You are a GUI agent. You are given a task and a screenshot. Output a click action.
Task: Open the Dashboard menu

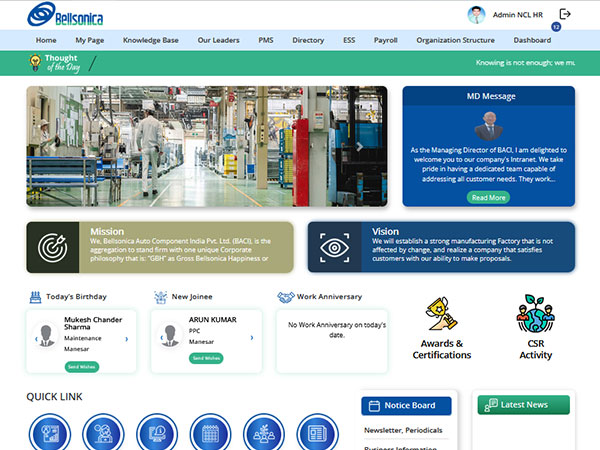click(533, 40)
